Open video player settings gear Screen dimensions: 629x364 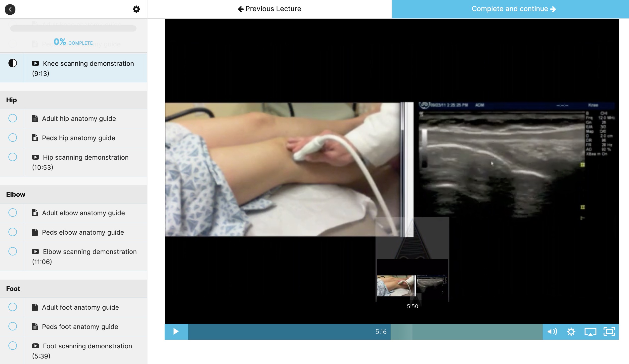click(x=571, y=331)
